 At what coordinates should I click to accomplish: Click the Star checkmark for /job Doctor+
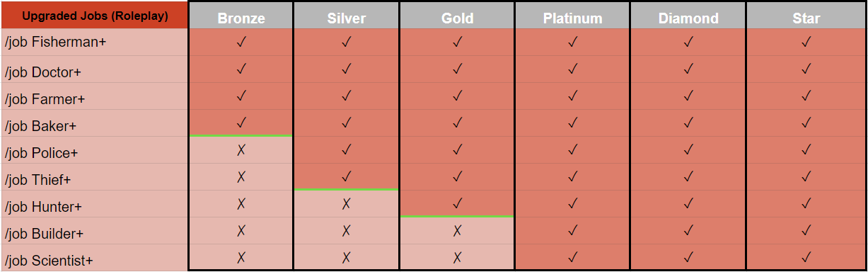(x=806, y=69)
